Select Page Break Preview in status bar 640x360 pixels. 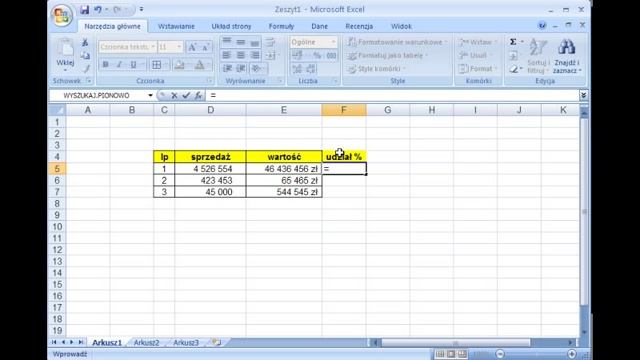[462, 354]
